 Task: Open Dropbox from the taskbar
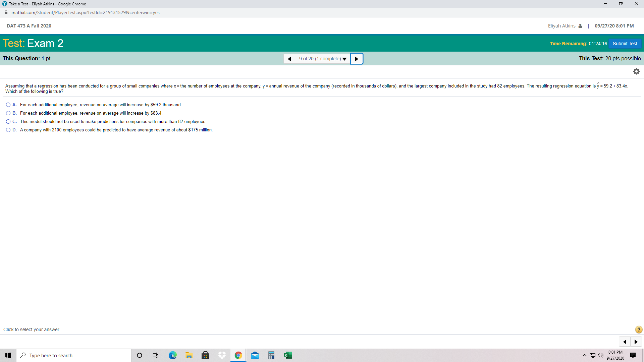pos(222,355)
